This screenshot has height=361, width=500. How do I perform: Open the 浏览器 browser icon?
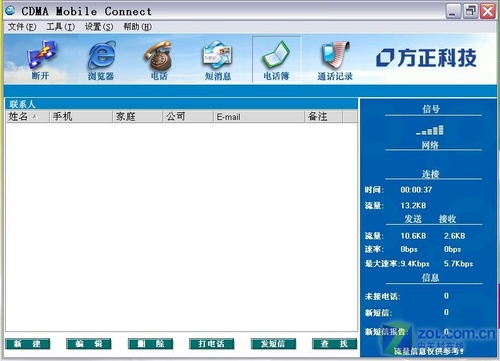[x=101, y=60]
